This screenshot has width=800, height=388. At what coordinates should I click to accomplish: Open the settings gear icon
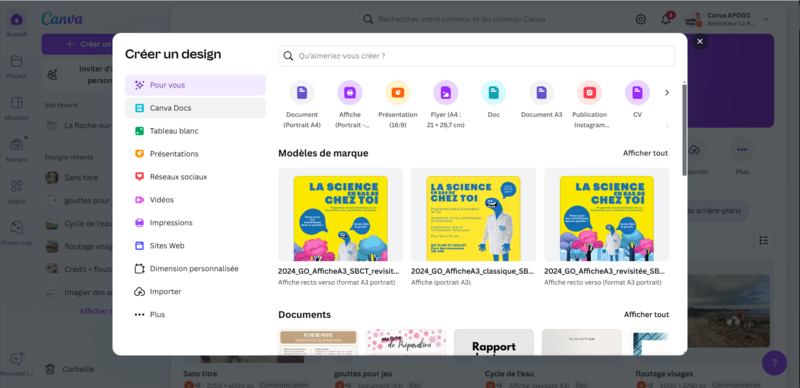click(x=640, y=19)
